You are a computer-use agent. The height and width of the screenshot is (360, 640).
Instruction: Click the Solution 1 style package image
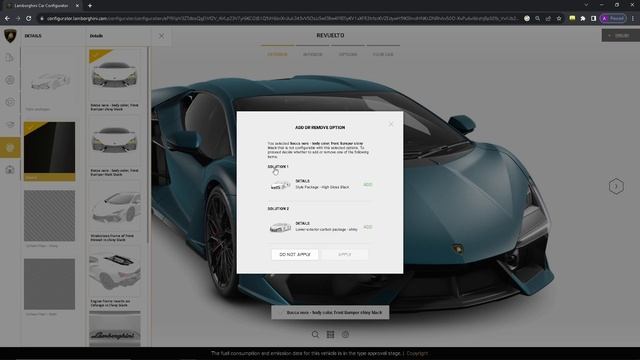281,185
